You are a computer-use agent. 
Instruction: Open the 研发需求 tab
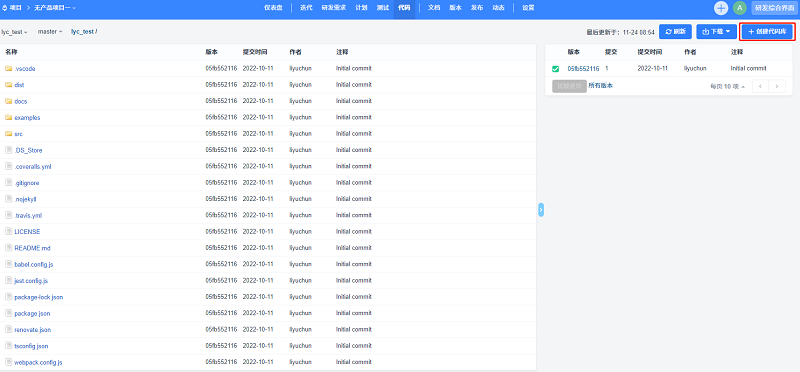coord(334,8)
